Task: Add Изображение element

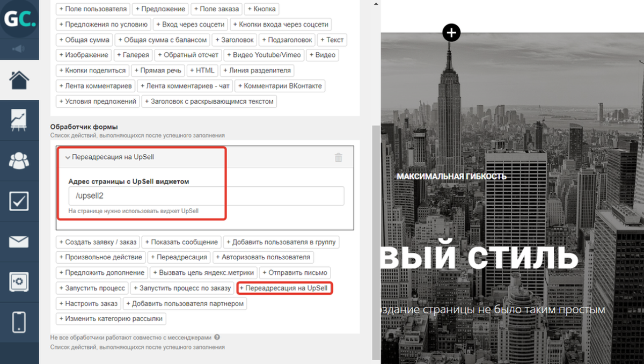Action: 84,55
